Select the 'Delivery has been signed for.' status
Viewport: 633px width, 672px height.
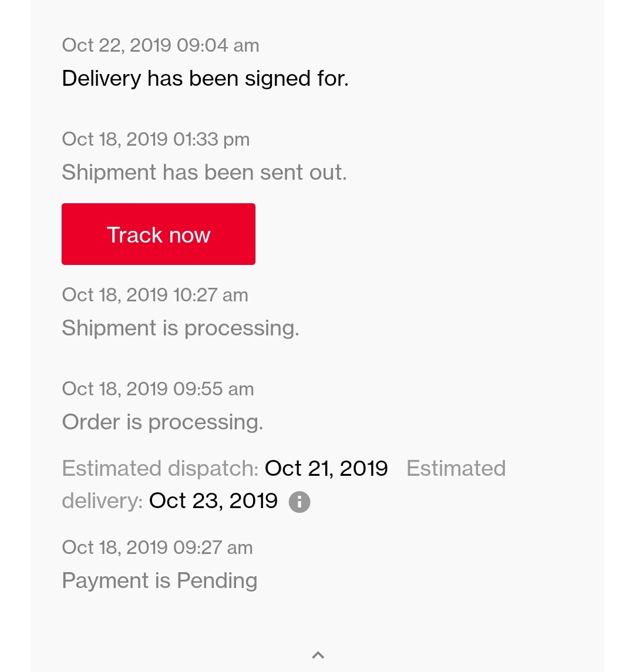click(205, 79)
